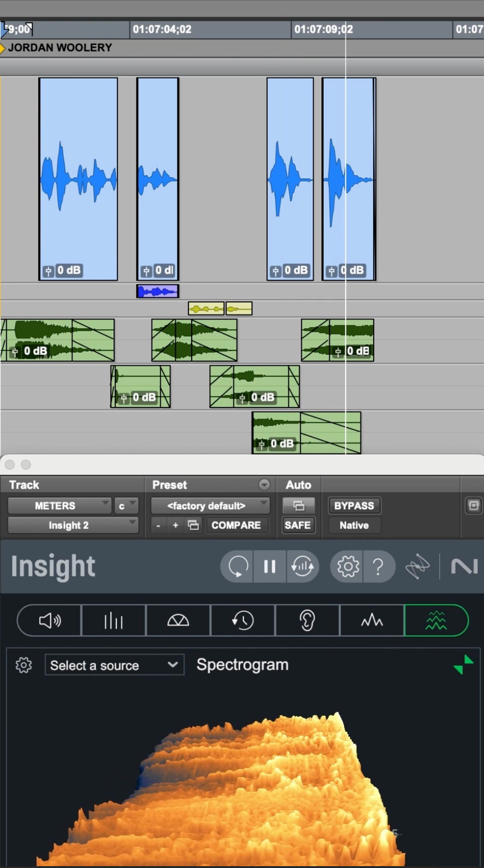Select the right yellow clip

(239, 308)
